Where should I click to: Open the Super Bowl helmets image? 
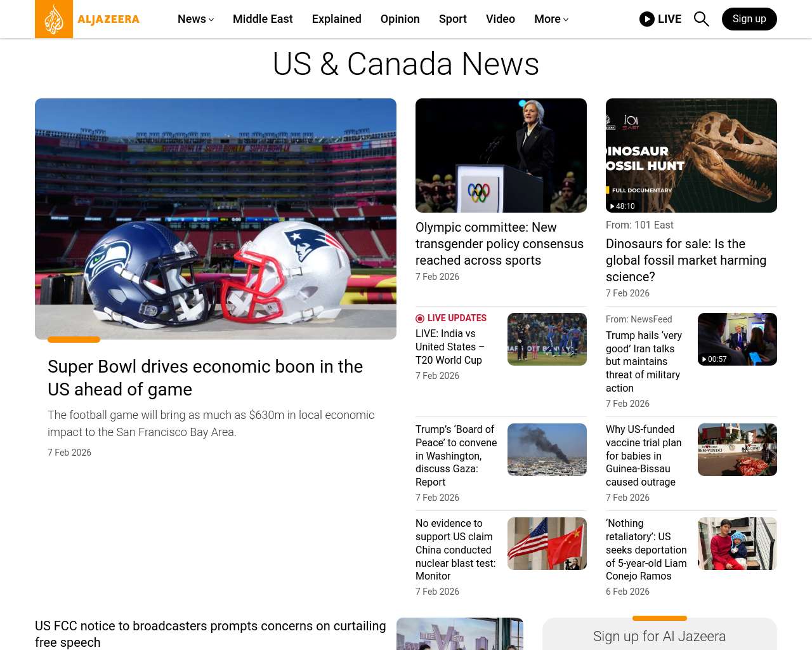[216, 219]
